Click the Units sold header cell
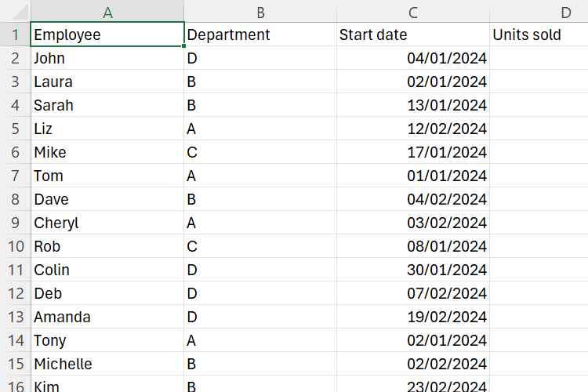 (539, 34)
